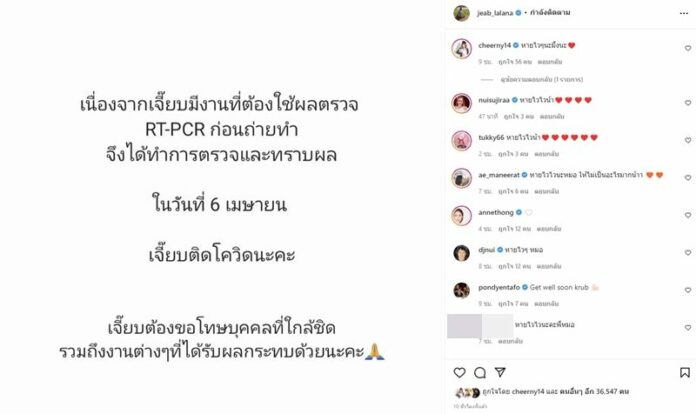
Task: Open cheerny14's profile picture
Action: (462, 49)
